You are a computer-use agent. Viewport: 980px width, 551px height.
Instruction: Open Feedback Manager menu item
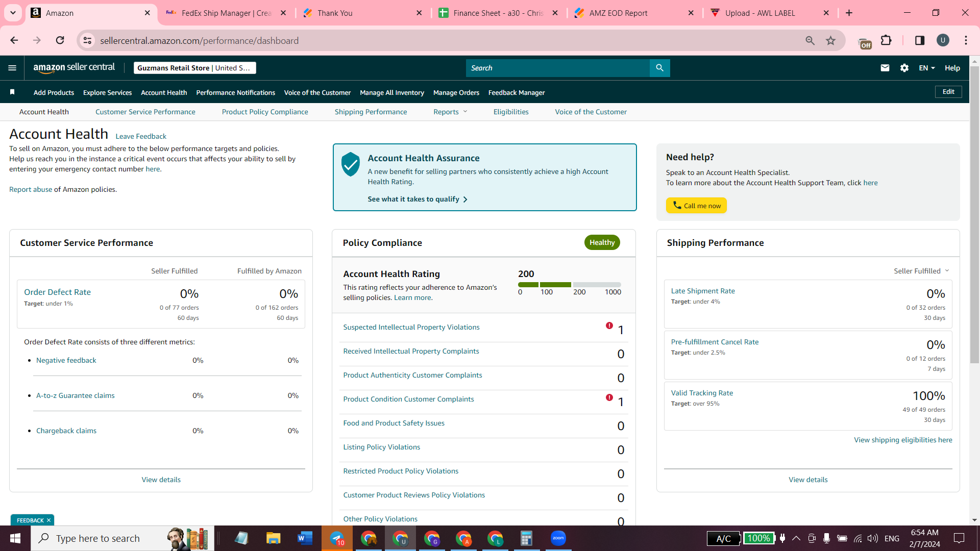[x=516, y=92]
